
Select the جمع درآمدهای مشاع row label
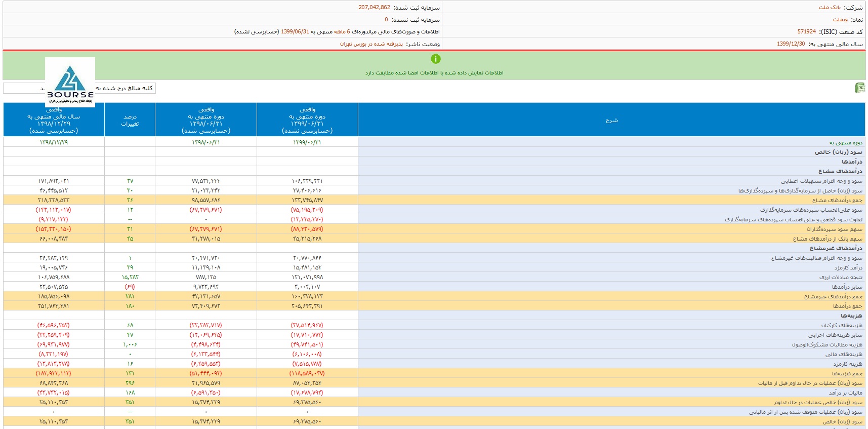pyautogui.click(x=837, y=201)
